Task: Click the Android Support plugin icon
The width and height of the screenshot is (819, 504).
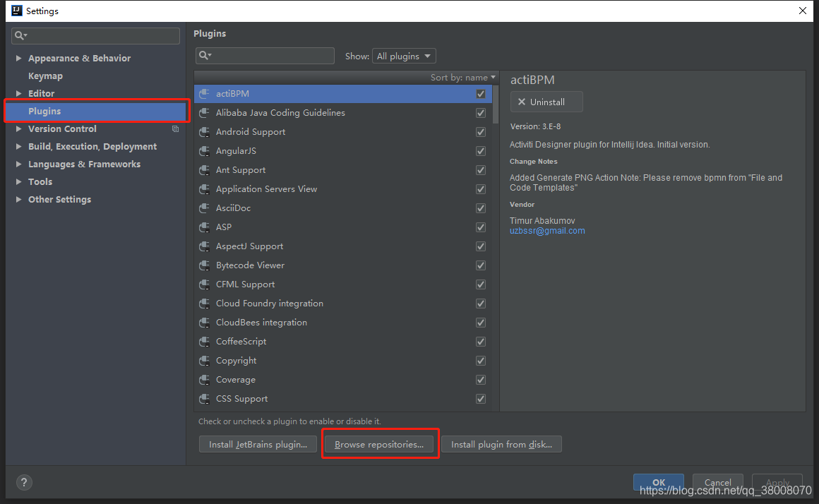Action: pos(204,132)
